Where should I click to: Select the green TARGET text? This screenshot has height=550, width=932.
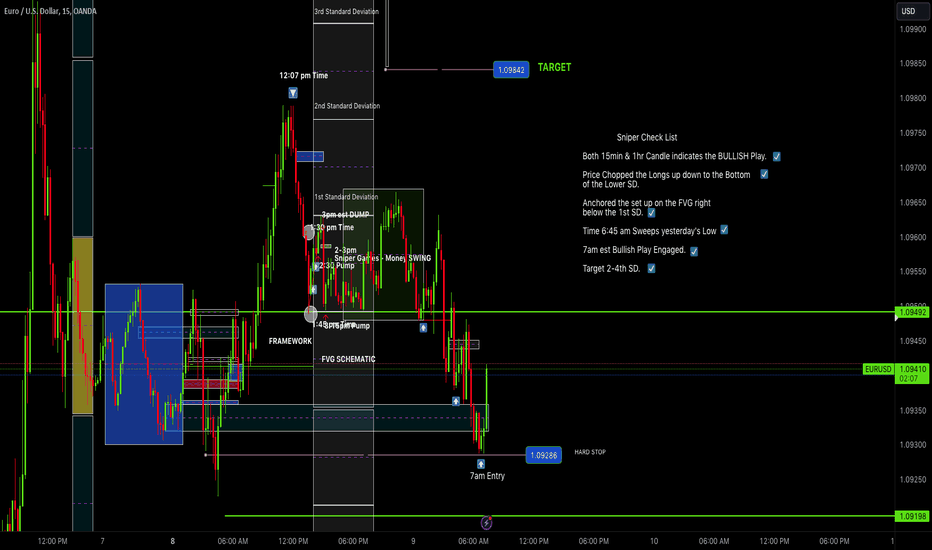coord(555,67)
